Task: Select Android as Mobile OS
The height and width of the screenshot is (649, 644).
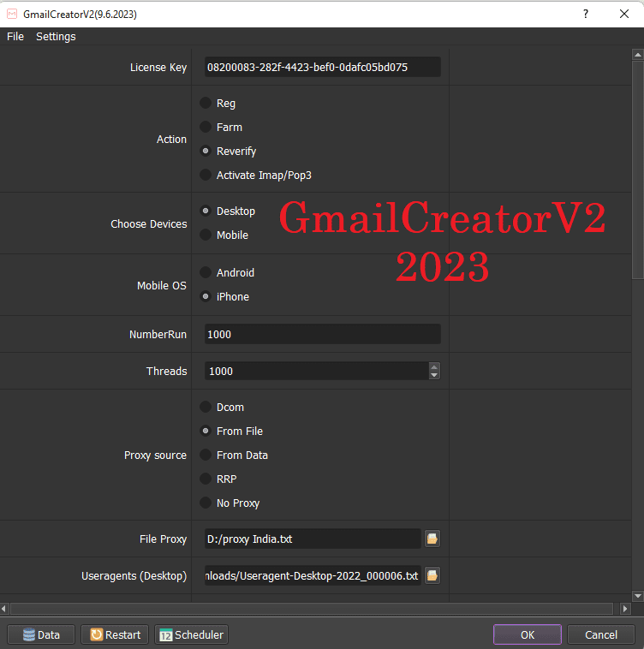Action: tap(206, 273)
